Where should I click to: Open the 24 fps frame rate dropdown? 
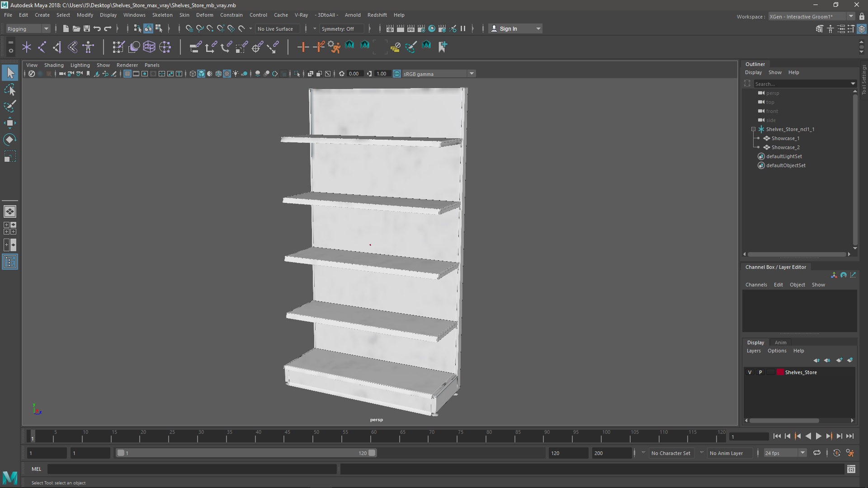[x=785, y=453]
